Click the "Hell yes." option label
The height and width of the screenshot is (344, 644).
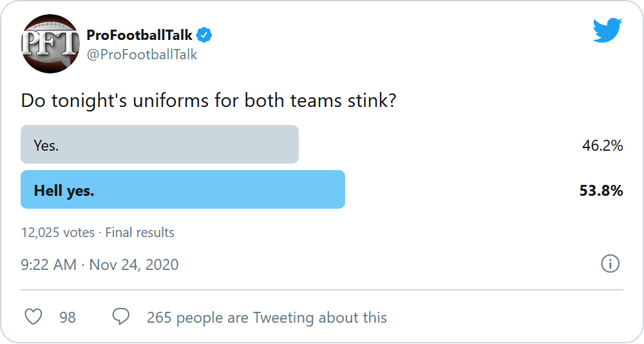click(x=64, y=191)
